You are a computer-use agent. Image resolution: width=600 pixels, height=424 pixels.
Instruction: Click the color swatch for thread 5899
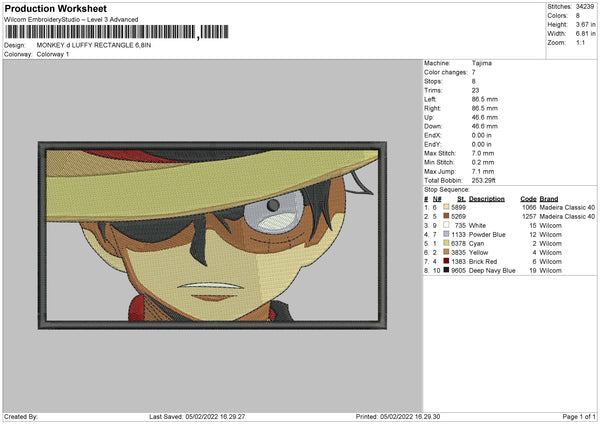pyautogui.click(x=446, y=207)
